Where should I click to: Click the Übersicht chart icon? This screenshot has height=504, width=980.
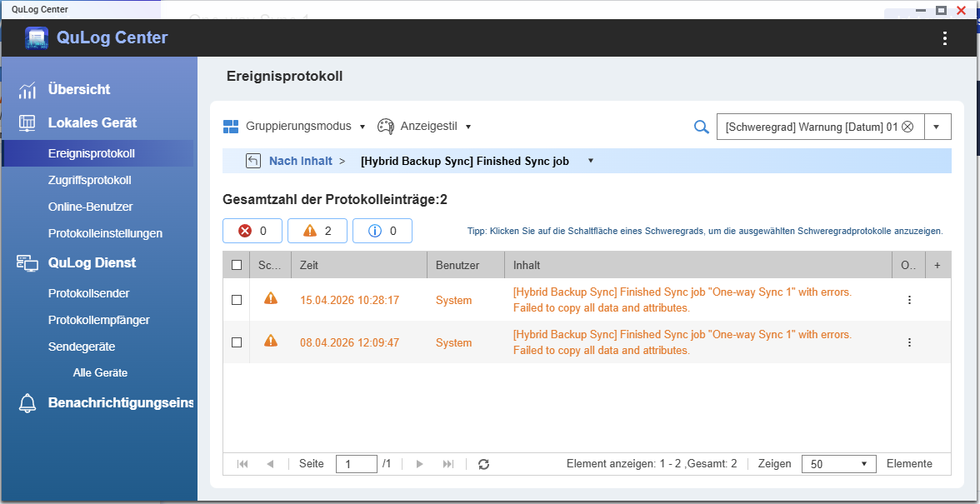27,91
